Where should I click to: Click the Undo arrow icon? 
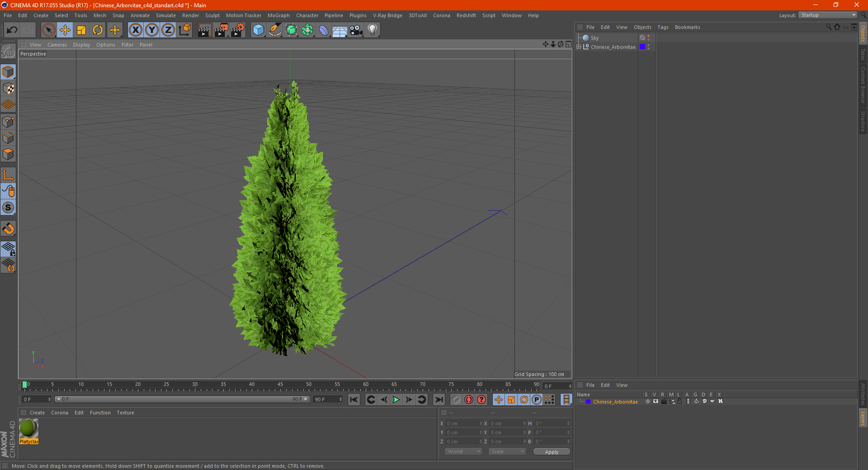12,30
